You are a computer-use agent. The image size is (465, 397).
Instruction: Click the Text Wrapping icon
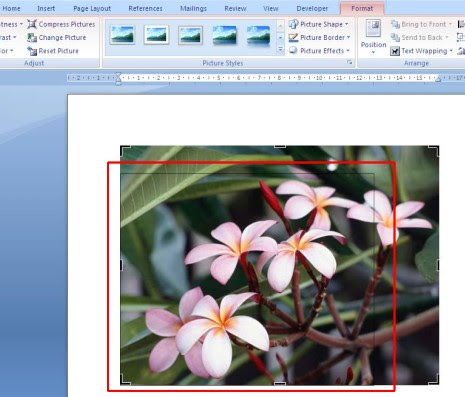[x=395, y=51]
